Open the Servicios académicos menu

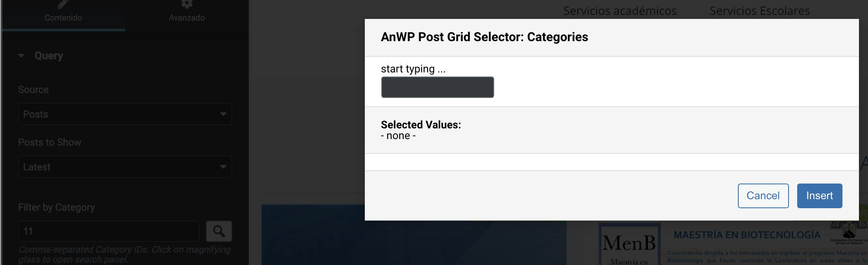pos(620,11)
